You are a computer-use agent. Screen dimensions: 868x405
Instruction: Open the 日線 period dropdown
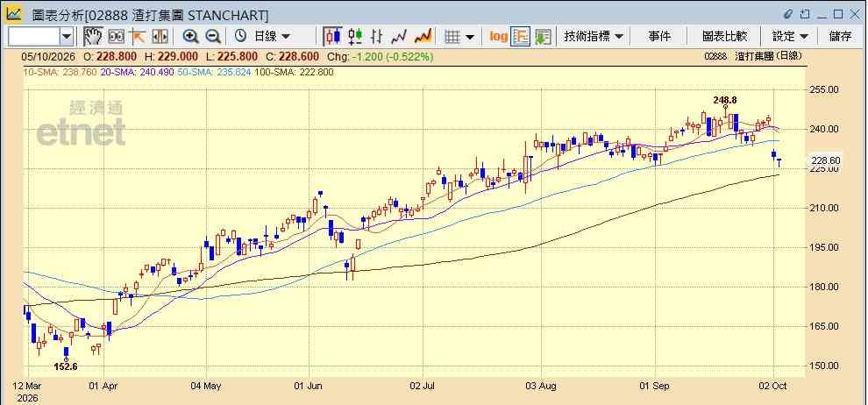pyautogui.click(x=273, y=37)
